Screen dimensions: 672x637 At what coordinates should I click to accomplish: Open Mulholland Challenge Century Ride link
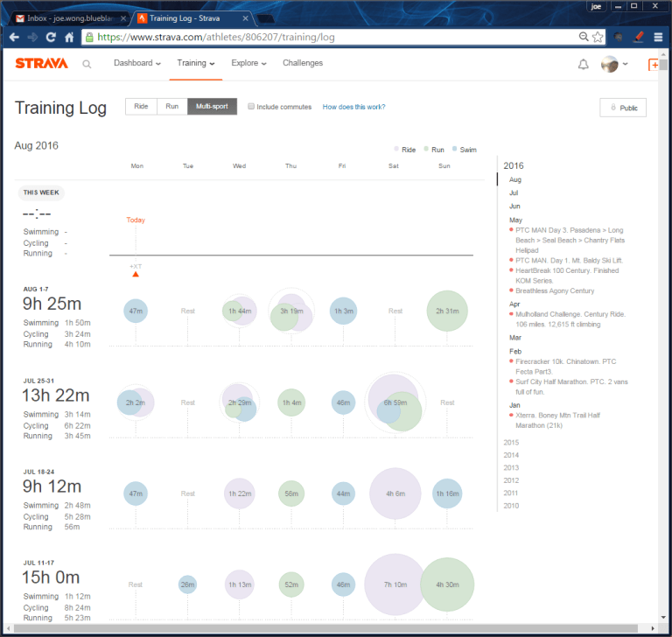(x=570, y=319)
